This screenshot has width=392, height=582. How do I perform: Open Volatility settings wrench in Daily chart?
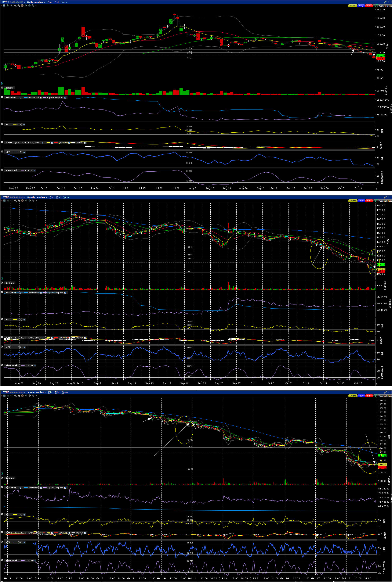(x=20, y=98)
